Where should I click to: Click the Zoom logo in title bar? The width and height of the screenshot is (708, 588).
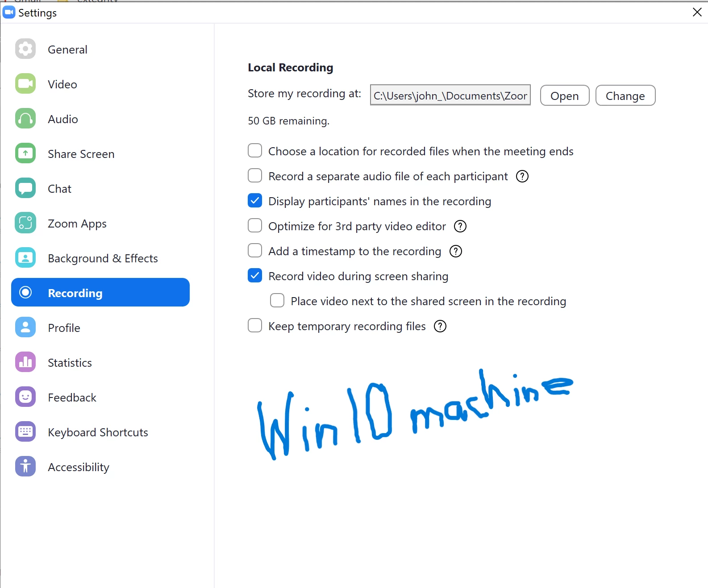[x=9, y=12]
